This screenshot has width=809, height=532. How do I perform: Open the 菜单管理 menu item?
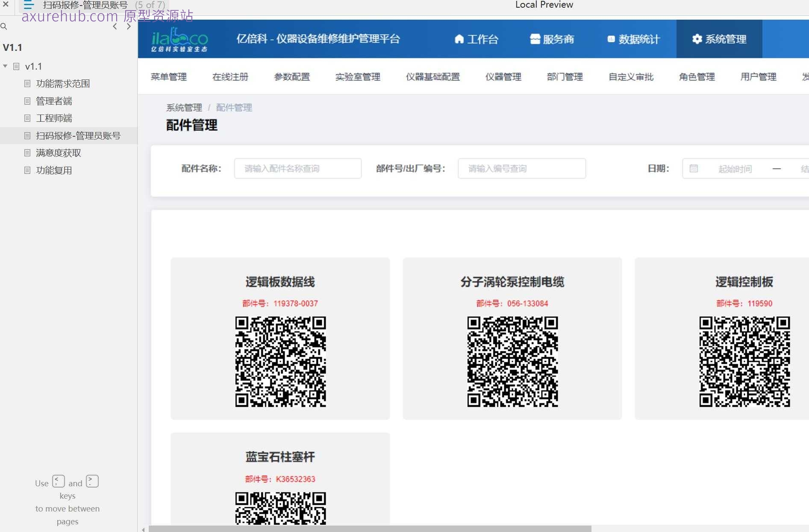(169, 77)
